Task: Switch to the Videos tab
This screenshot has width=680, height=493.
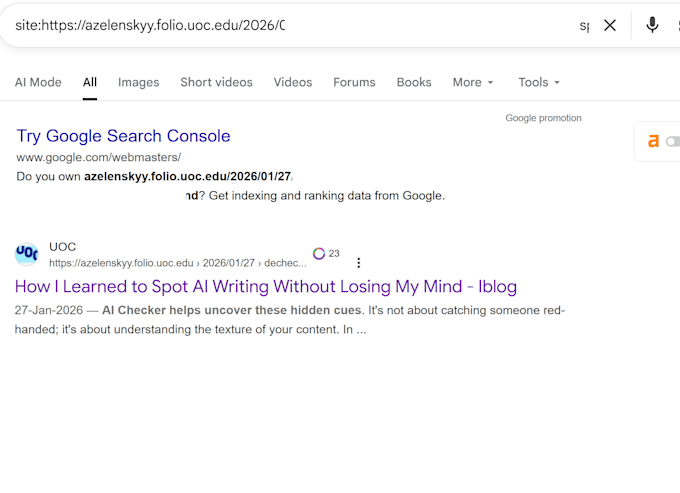Action: point(293,82)
